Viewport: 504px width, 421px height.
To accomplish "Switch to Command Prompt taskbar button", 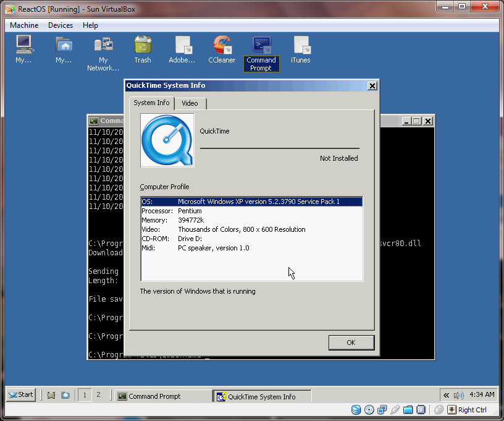I will pos(162,396).
